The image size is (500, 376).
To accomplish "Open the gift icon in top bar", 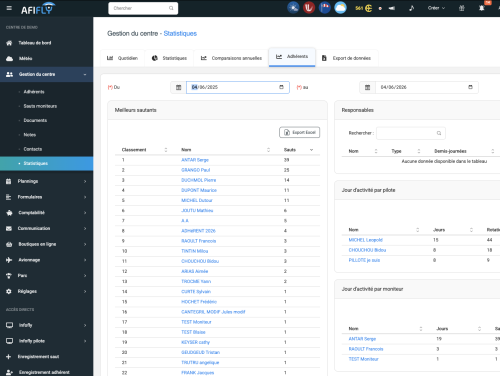I will coord(462,8).
